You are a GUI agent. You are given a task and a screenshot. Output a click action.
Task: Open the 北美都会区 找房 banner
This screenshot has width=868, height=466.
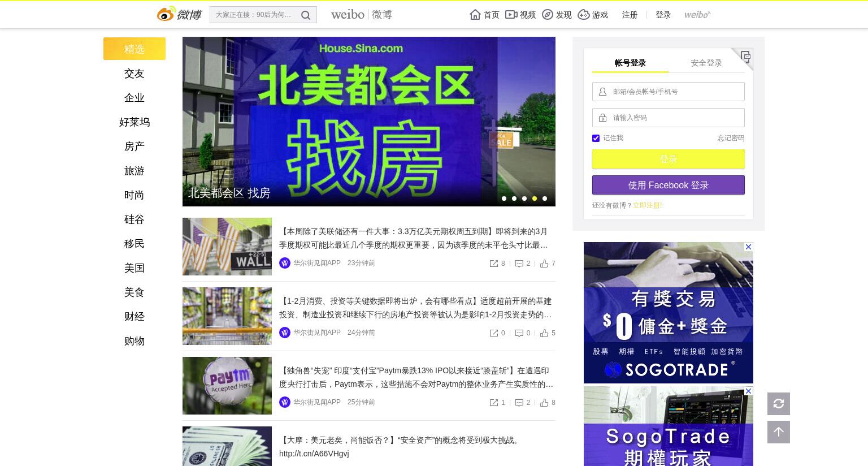click(369, 122)
